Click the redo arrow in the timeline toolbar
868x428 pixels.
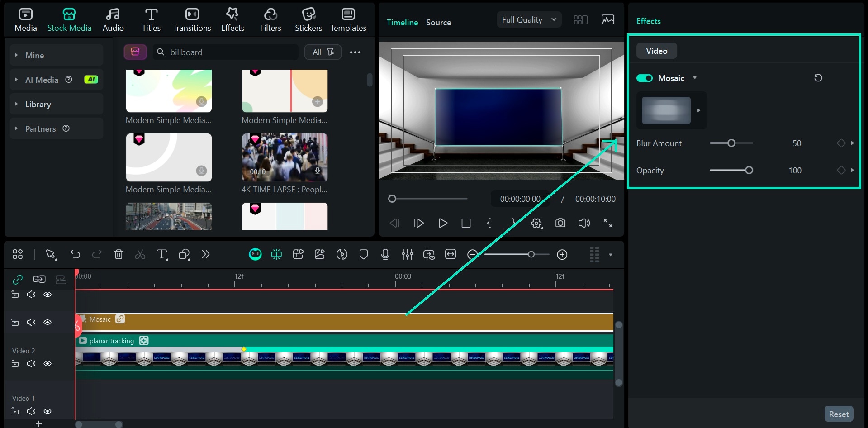click(x=97, y=254)
